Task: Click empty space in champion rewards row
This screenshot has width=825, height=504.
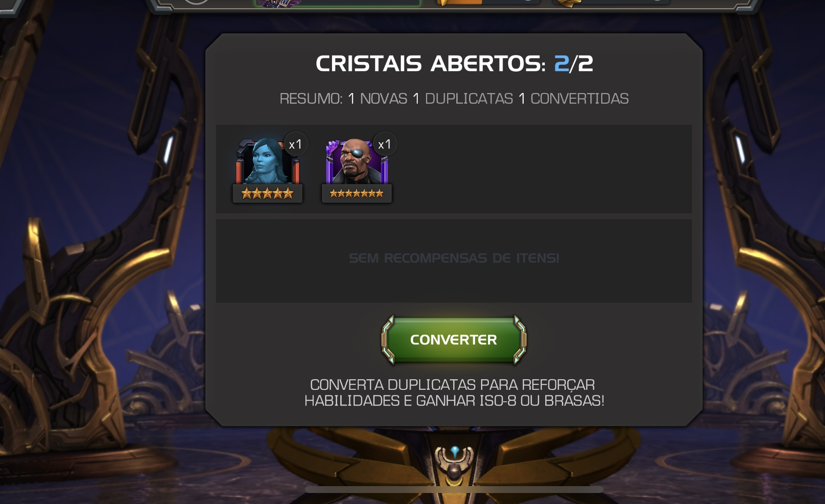Action: point(541,169)
